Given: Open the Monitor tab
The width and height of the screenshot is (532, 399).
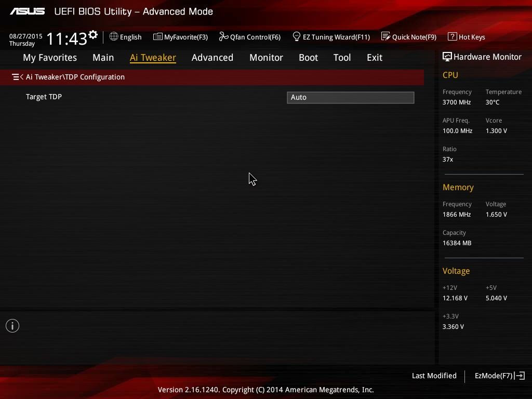Looking at the screenshot, I should 267,58.
